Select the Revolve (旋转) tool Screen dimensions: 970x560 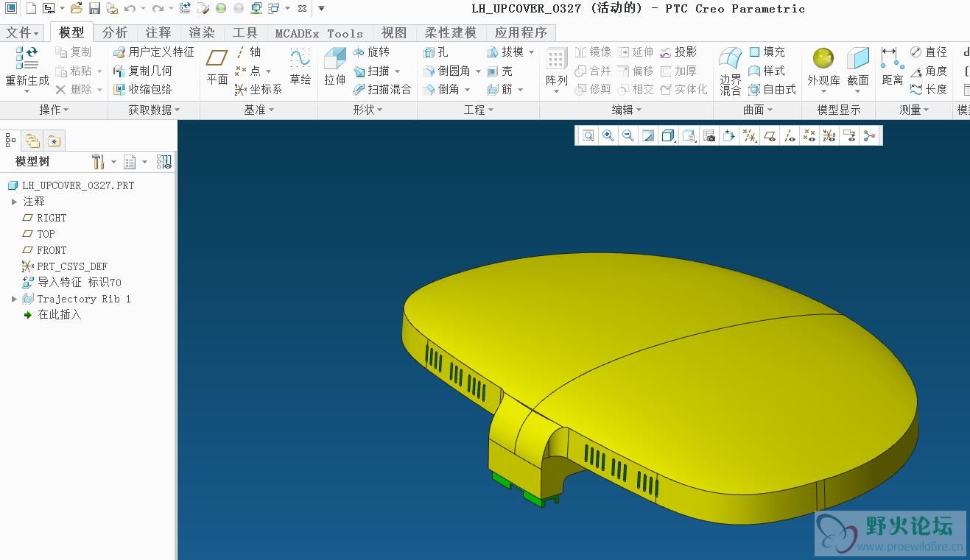370,52
